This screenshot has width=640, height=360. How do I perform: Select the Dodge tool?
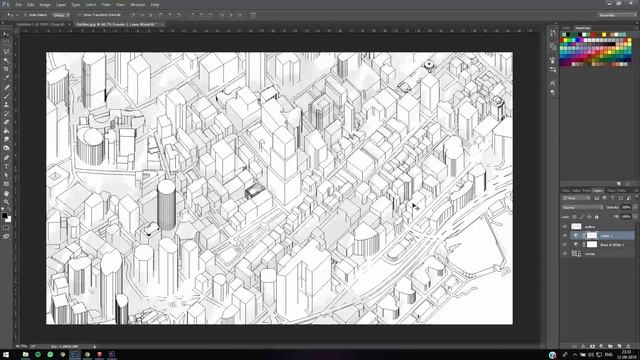tap(6, 148)
